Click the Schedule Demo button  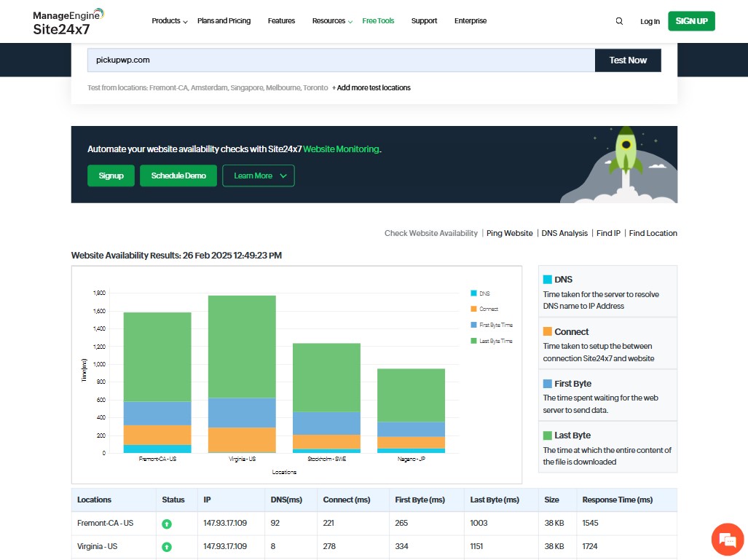(x=178, y=176)
